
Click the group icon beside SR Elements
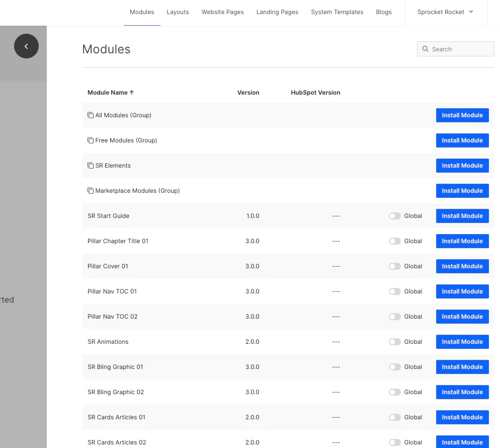click(x=91, y=165)
